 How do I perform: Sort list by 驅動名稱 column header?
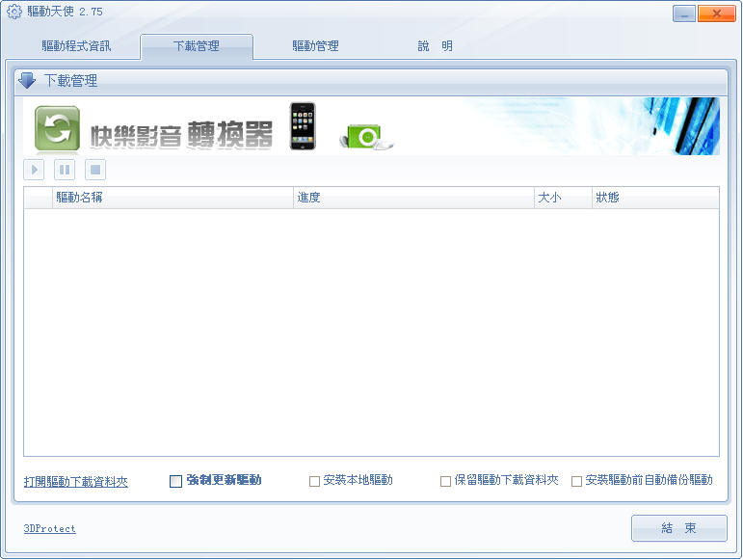(79, 198)
